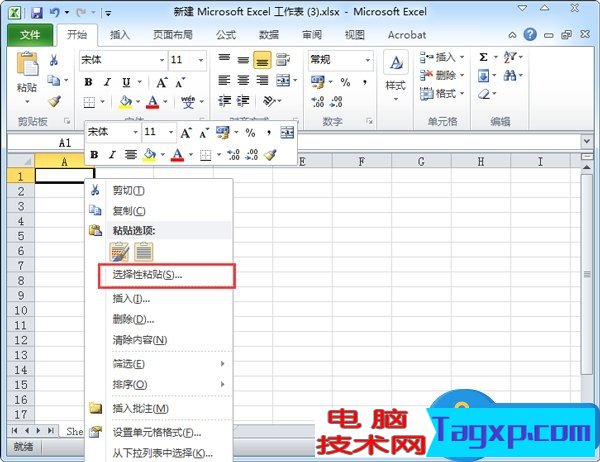Toggle bottom vertical alignment in ribbon
Screen dimensions: 600x462
pos(262,60)
